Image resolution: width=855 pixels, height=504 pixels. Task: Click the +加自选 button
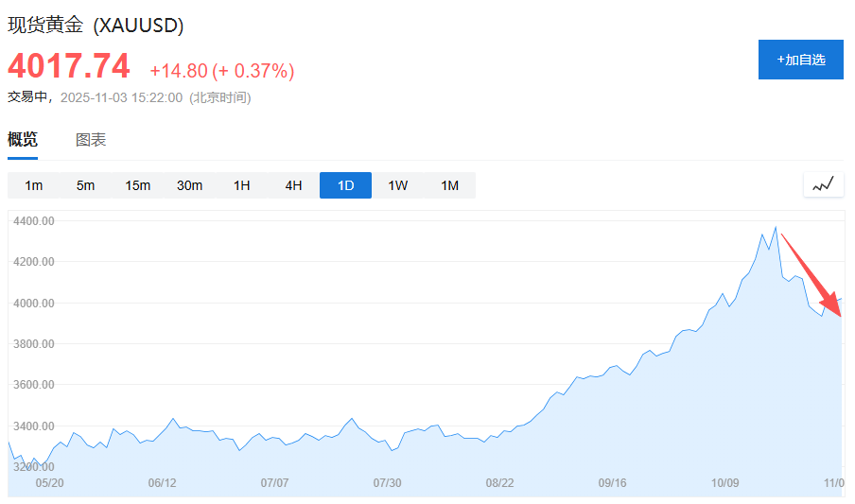coord(800,60)
